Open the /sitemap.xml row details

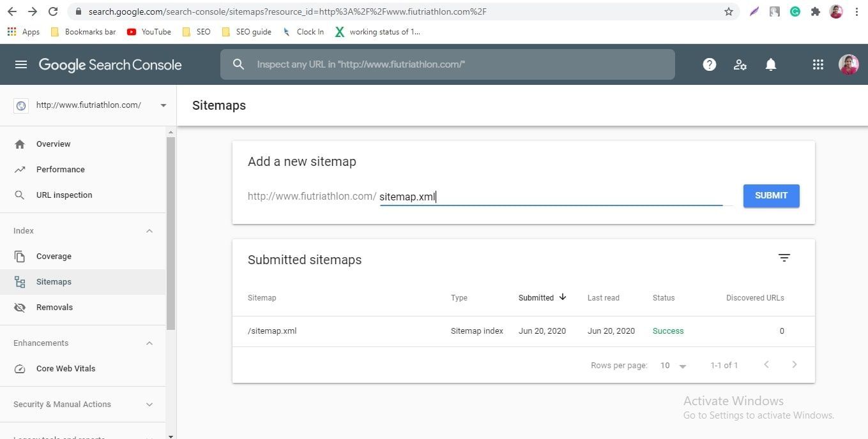coord(272,331)
